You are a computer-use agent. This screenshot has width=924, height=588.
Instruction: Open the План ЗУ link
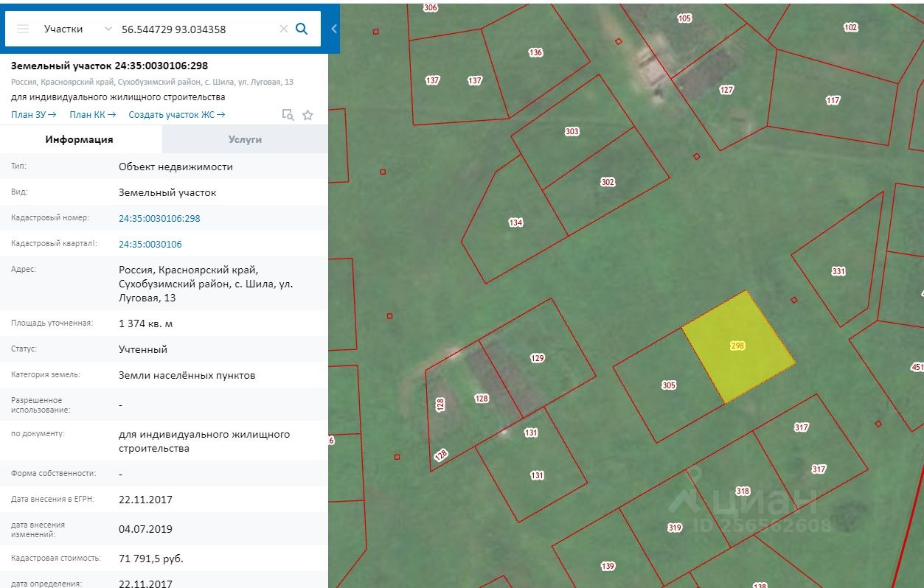tap(34, 114)
